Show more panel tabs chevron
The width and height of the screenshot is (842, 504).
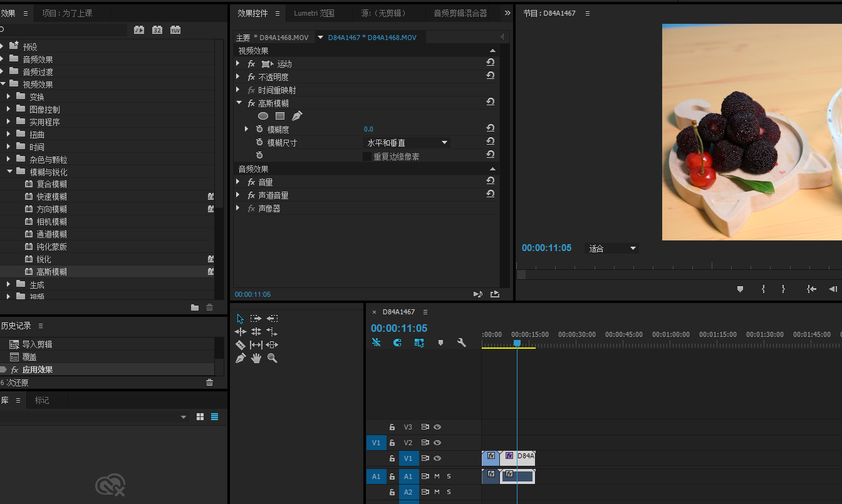tap(507, 13)
